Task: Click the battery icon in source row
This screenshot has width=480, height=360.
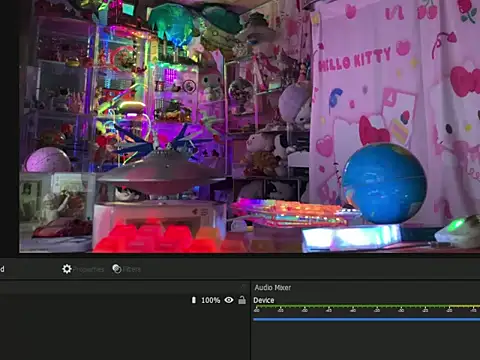Action: 194,300
